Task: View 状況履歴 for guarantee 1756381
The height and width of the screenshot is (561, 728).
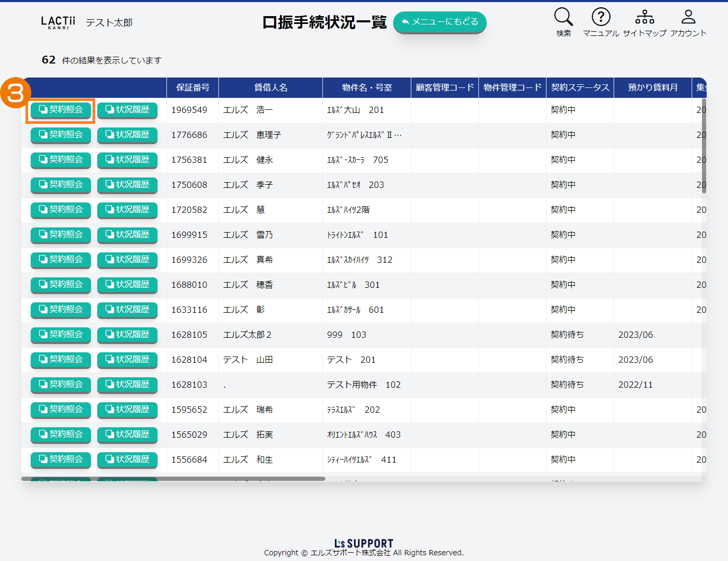Action: [127, 160]
